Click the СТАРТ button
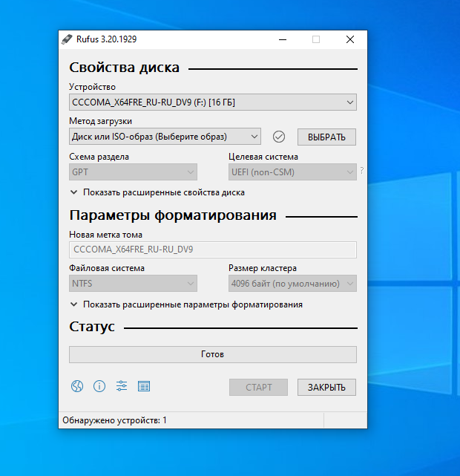 click(x=258, y=387)
